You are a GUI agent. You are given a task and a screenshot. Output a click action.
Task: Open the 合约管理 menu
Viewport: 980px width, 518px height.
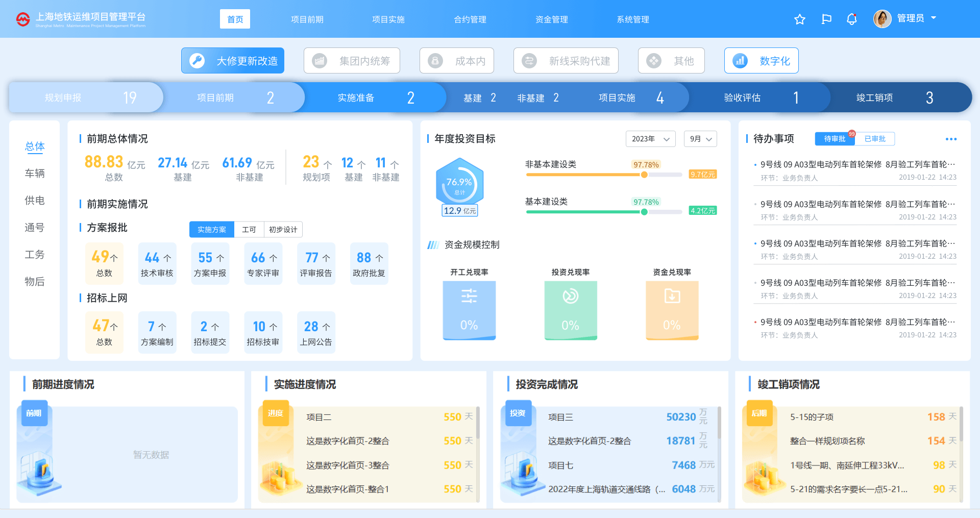470,19
